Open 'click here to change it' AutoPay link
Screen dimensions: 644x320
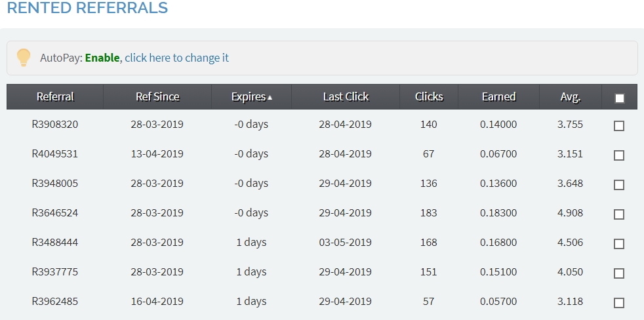[176, 58]
